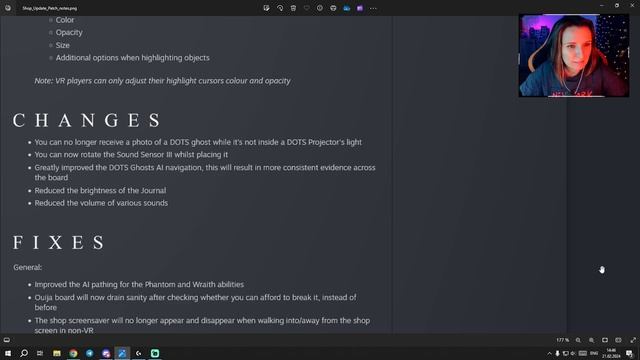Open the clock and date flyout

(611, 353)
